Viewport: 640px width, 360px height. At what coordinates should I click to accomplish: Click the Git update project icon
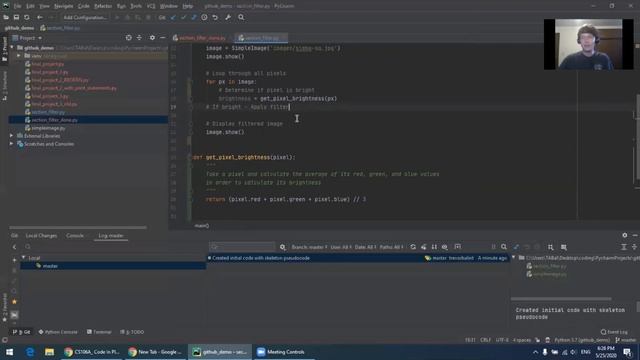point(173,18)
